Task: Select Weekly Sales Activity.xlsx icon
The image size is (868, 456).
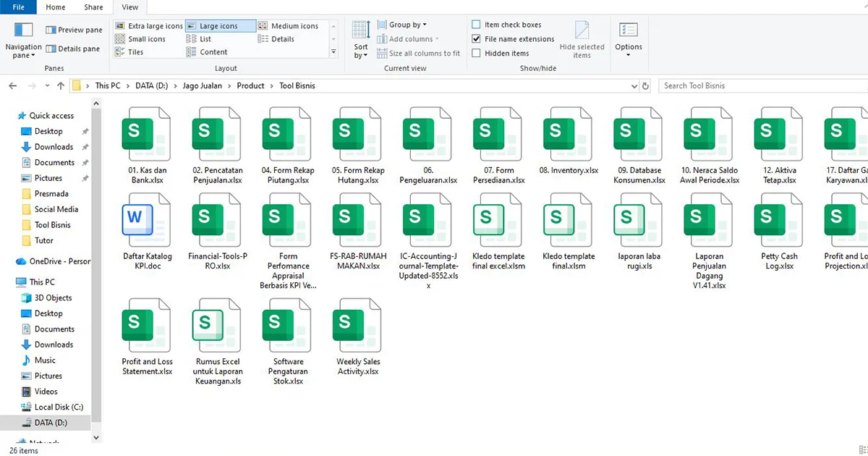Action: 357,326
